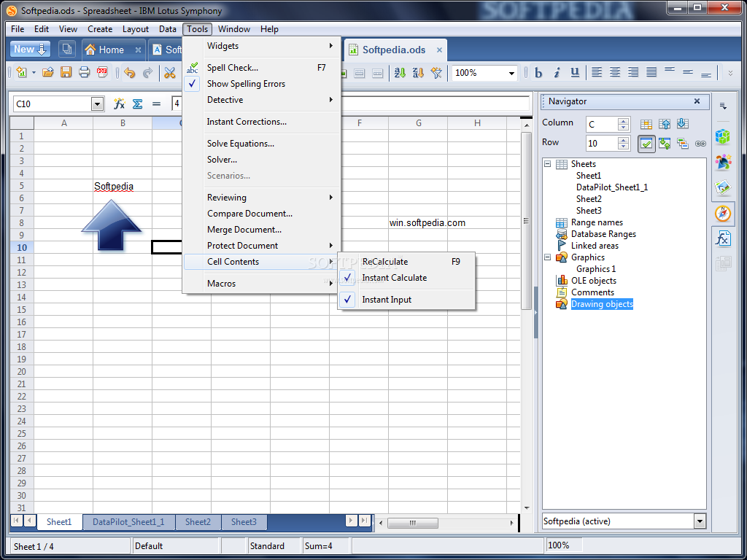747x560 pixels.
Task: Align text left
Action: click(x=597, y=72)
